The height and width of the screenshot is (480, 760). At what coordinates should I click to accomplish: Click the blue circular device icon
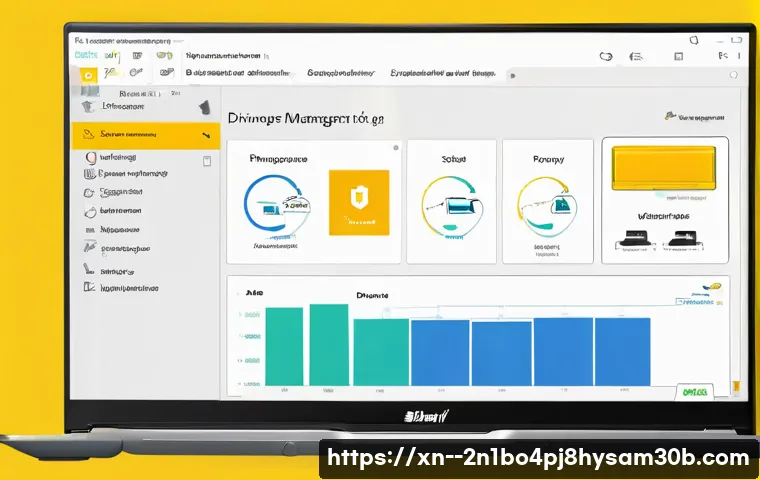click(270, 204)
